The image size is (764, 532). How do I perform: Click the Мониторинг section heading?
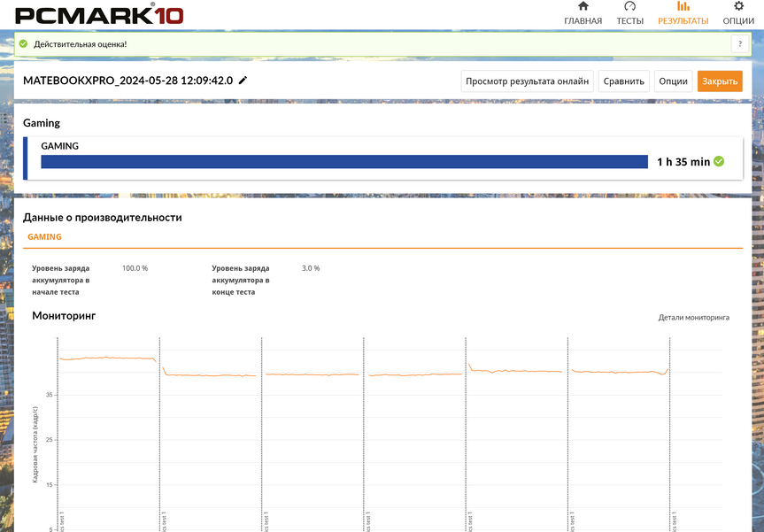click(x=64, y=315)
